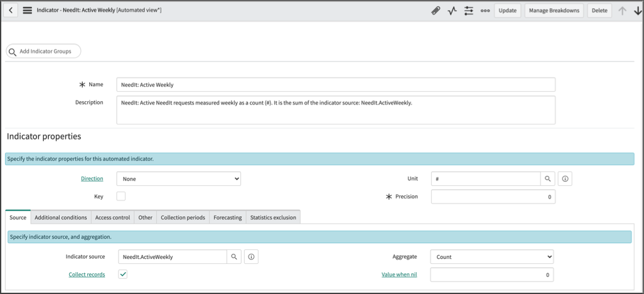
Task: Select the Source tab
Action: pyautogui.click(x=18, y=217)
